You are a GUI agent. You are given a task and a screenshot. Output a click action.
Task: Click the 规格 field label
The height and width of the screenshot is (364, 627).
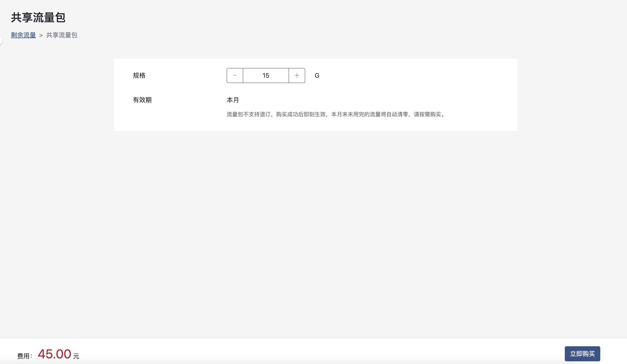pos(139,75)
